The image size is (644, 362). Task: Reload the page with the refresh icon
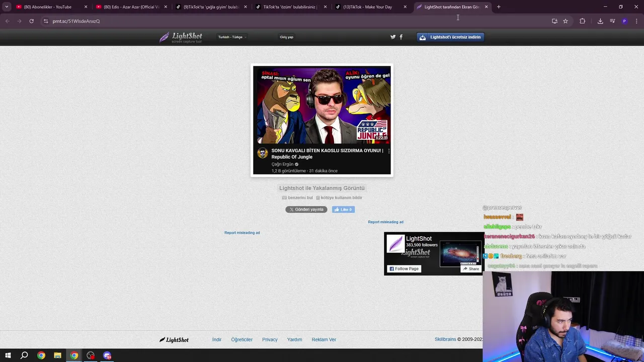pos(31,21)
